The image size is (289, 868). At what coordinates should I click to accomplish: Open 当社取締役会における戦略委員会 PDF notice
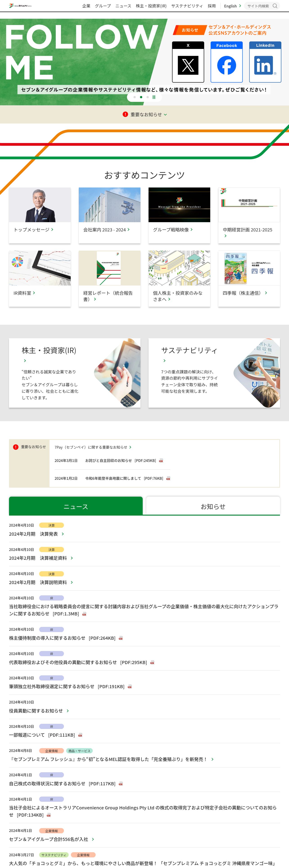(x=144, y=610)
